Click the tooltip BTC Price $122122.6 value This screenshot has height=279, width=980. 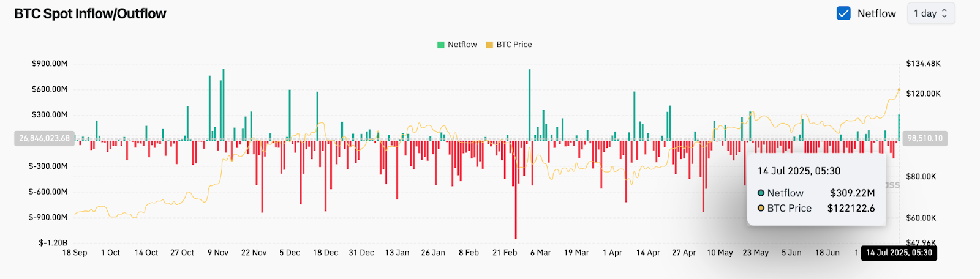(x=851, y=209)
